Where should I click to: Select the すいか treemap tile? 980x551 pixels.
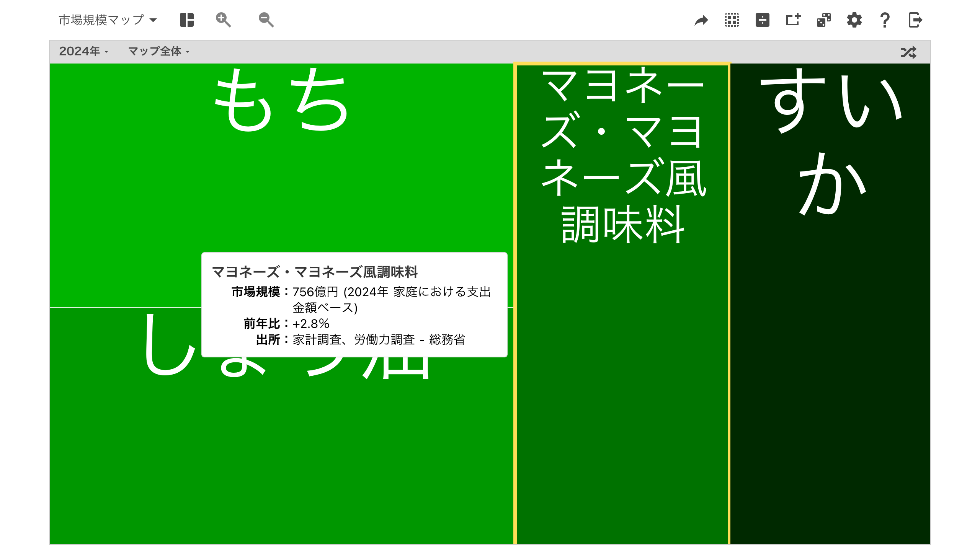pos(830,304)
